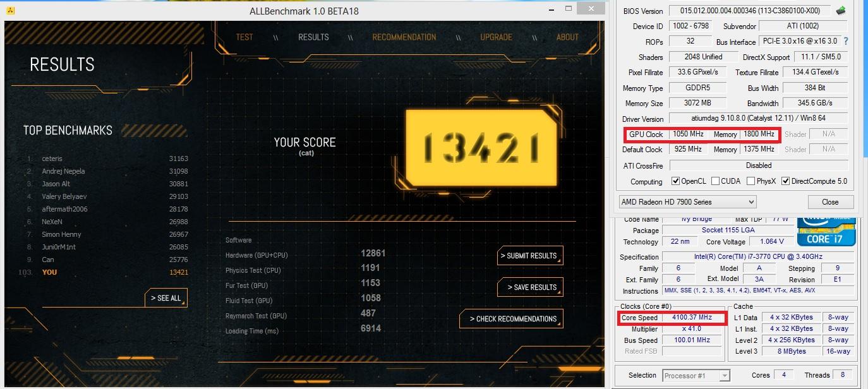The width and height of the screenshot is (868, 389).
Task: Click the Driver Version field in GPU-Z
Action: [x=759, y=118]
